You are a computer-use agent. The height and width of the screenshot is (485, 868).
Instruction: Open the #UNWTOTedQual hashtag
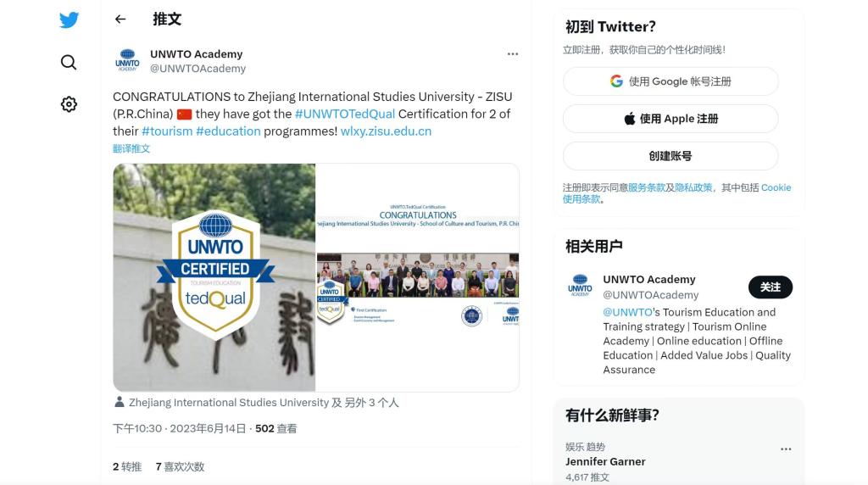345,114
